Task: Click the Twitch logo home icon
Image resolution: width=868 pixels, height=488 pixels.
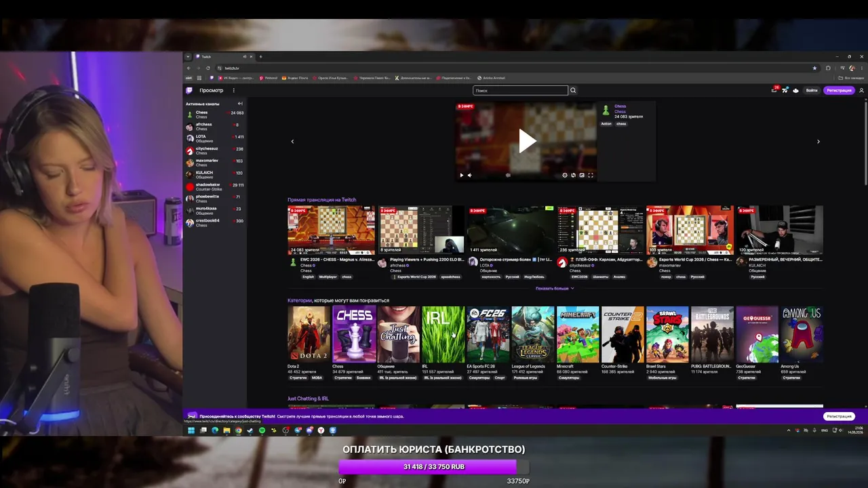Action: tap(189, 90)
